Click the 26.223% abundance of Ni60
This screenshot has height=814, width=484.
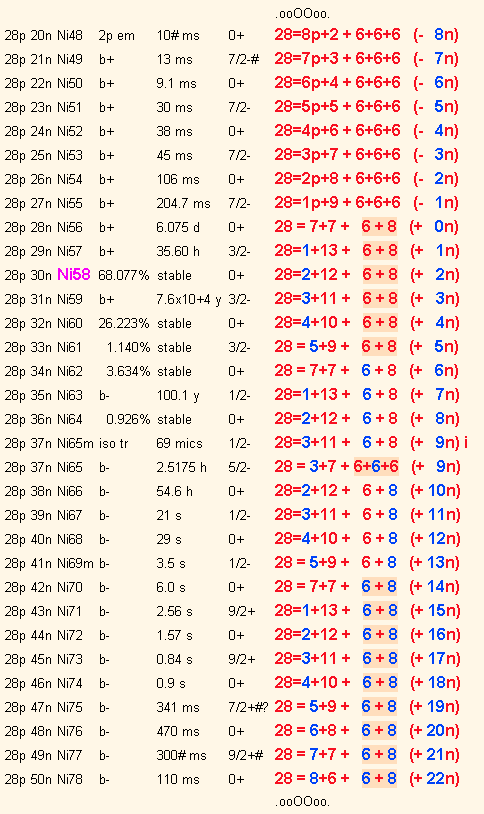point(124,323)
